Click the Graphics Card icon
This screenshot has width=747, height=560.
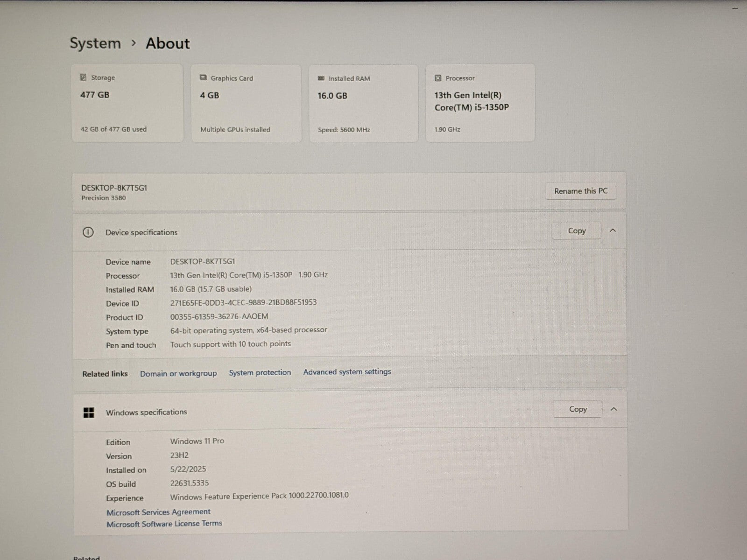pyautogui.click(x=203, y=78)
